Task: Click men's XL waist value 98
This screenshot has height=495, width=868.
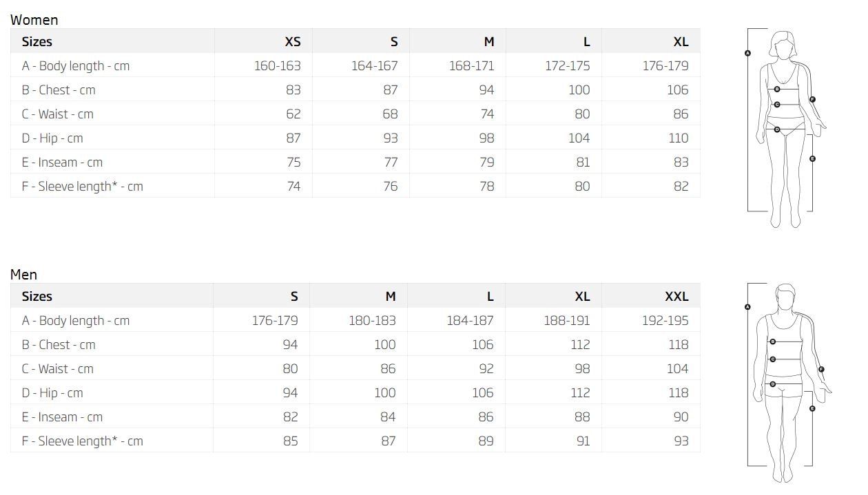Action: click(582, 369)
